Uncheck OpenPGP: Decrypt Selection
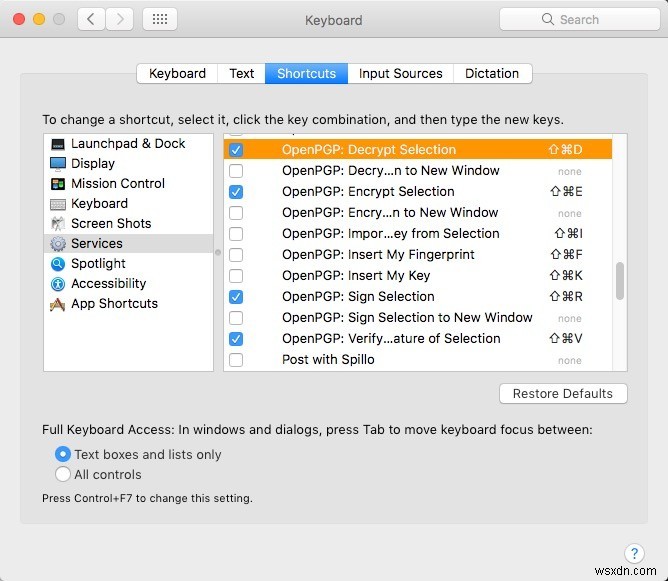The image size is (668, 581). click(x=236, y=150)
